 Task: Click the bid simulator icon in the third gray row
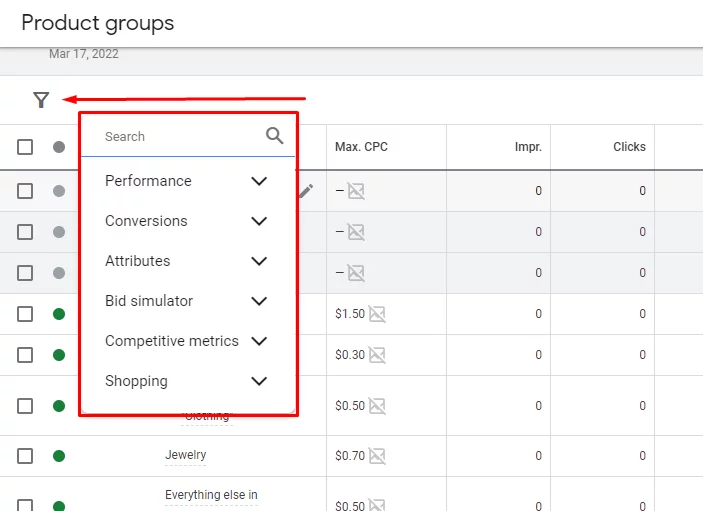(x=356, y=273)
